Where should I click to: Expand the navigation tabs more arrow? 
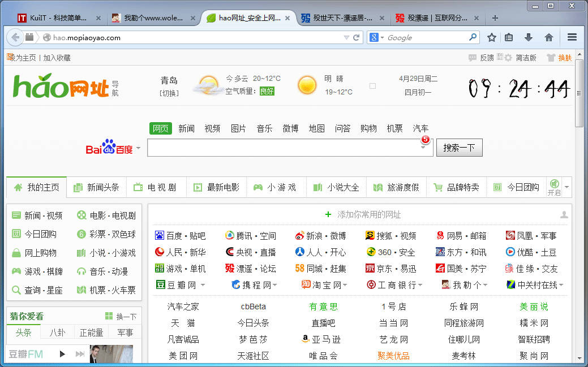pyautogui.click(x=566, y=187)
